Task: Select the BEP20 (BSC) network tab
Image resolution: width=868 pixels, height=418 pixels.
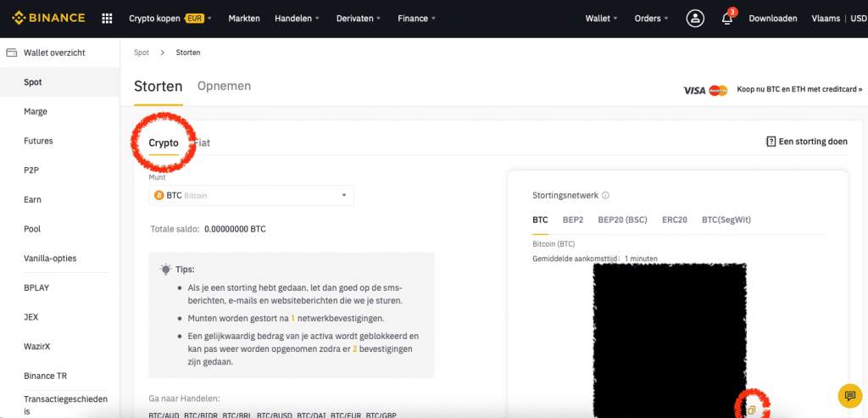Action: 623,220
